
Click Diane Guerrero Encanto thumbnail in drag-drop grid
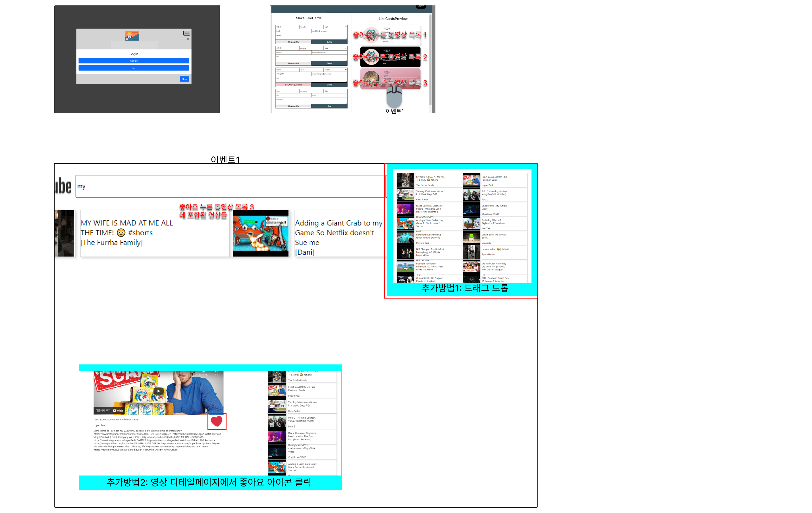coord(406,209)
